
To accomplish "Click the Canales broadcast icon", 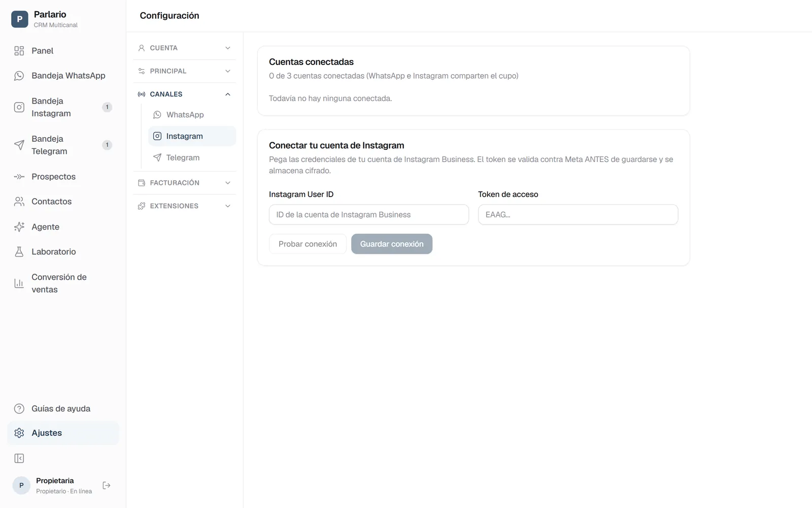I will point(142,94).
